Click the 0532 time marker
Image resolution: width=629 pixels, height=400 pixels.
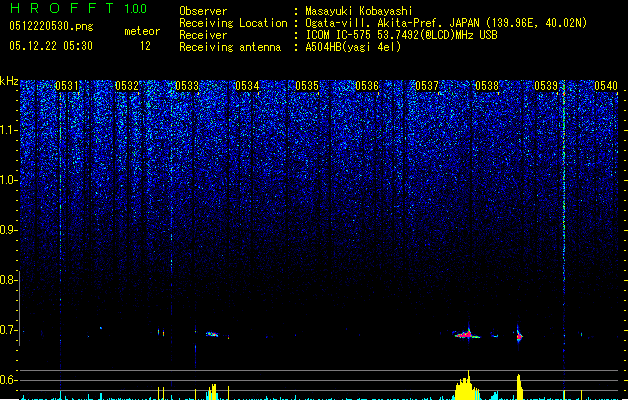127,86
